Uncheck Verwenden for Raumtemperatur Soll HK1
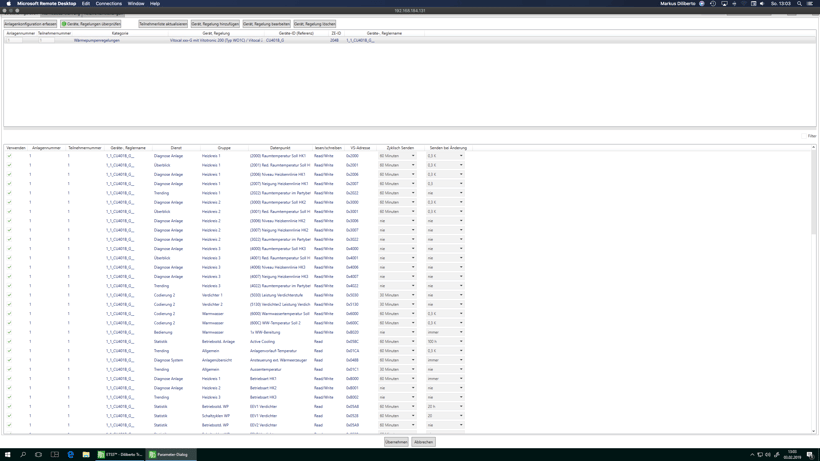The width and height of the screenshot is (820, 461). point(9,156)
